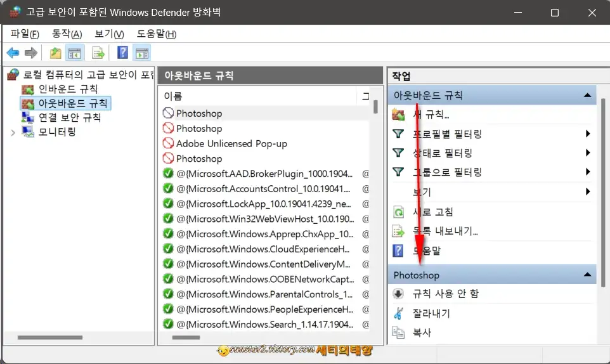Click 복사 action text
610x364 pixels.
(x=422, y=332)
